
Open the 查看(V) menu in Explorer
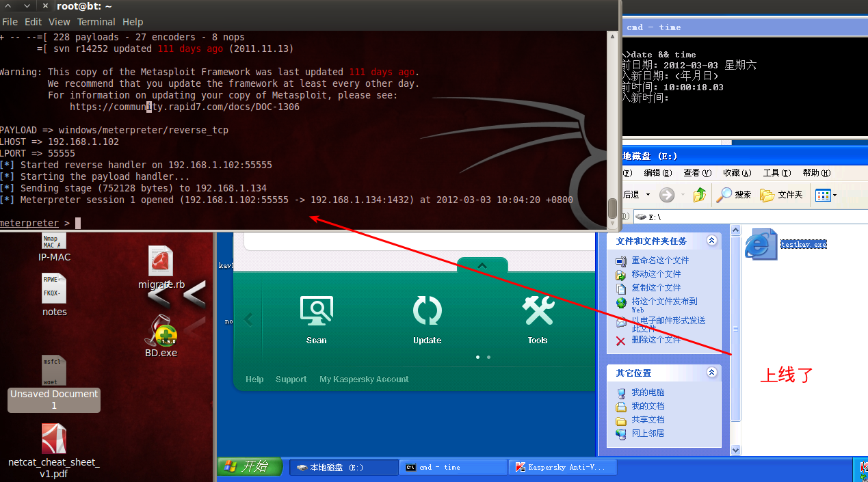pyautogui.click(x=697, y=173)
